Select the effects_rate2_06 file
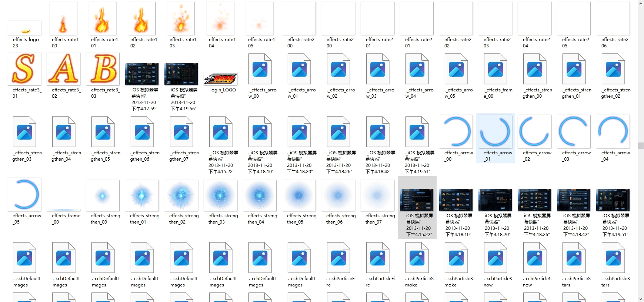The image size is (644, 302). (x=613, y=18)
